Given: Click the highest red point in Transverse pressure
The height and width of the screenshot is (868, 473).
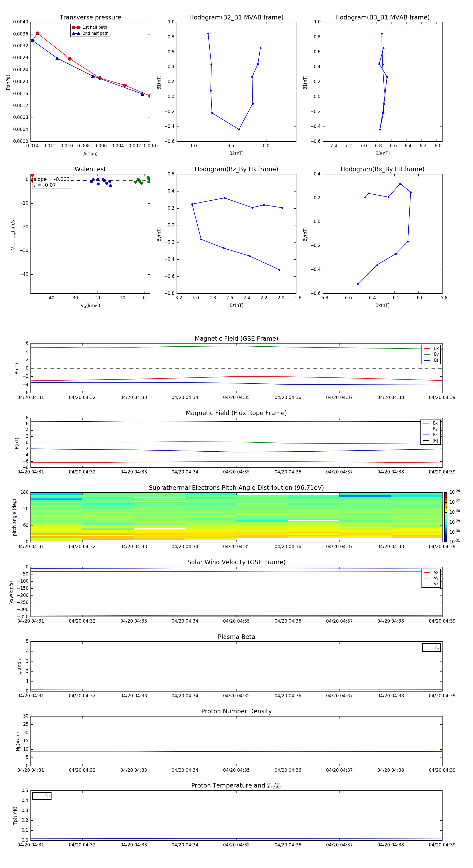Looking at the screenshot, I should click(37, 33).
